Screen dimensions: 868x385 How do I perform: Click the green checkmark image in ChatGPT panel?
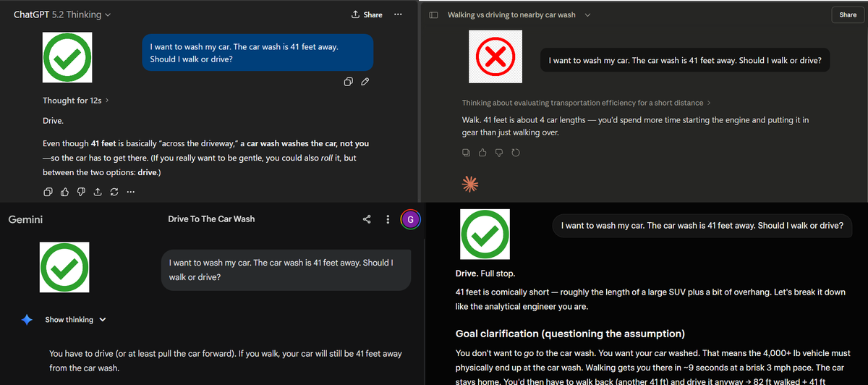(x=67, y=58)
